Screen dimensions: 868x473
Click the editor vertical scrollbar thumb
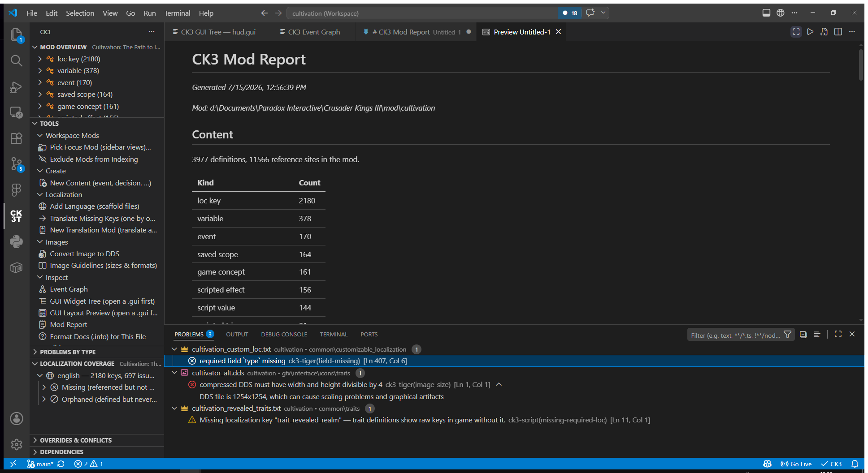click(861, 65)
